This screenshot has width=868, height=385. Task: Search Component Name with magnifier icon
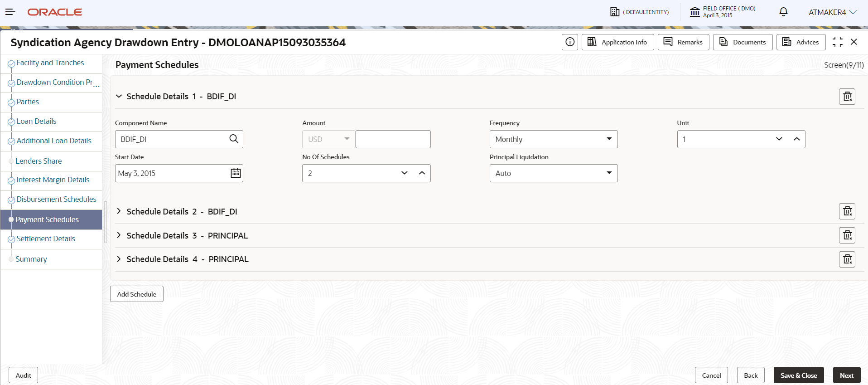coord(234,139)
